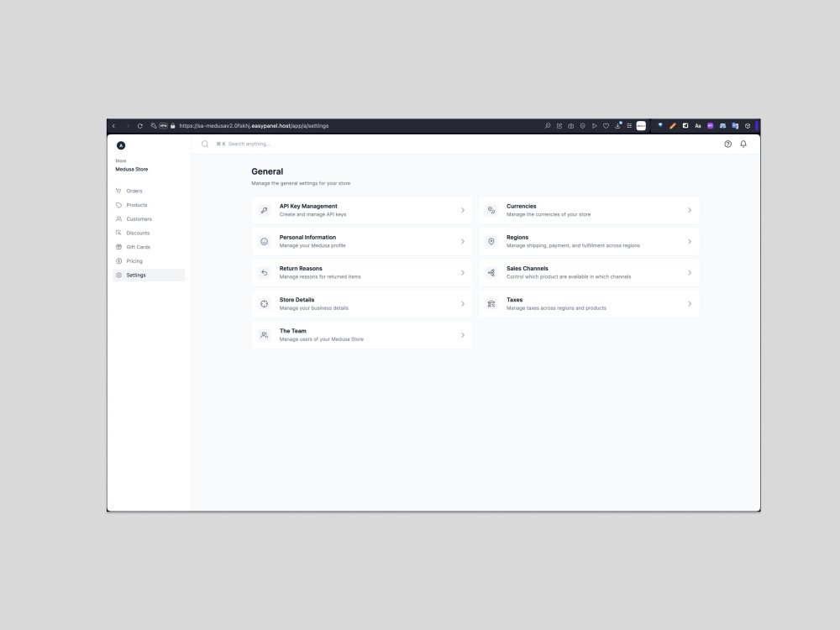The width and height of the screenshot is (840, 630).
Task: Click the Gift Cards gift icon
Action: [x=118, y=247]
